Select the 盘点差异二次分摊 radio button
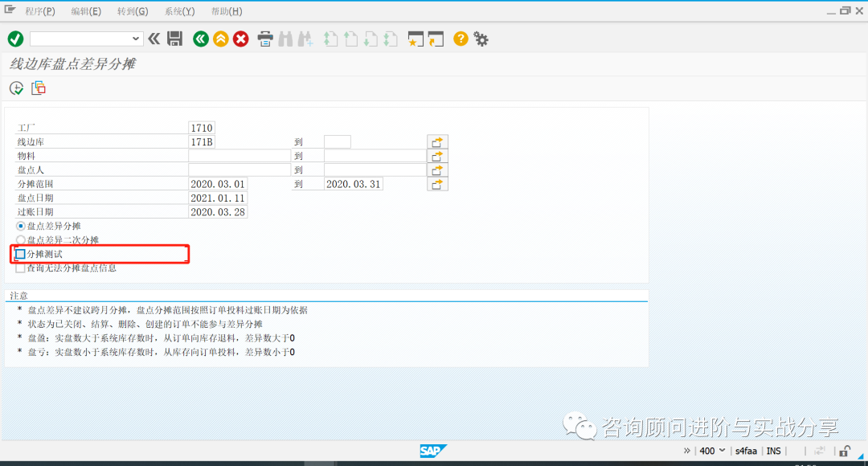 20,239
